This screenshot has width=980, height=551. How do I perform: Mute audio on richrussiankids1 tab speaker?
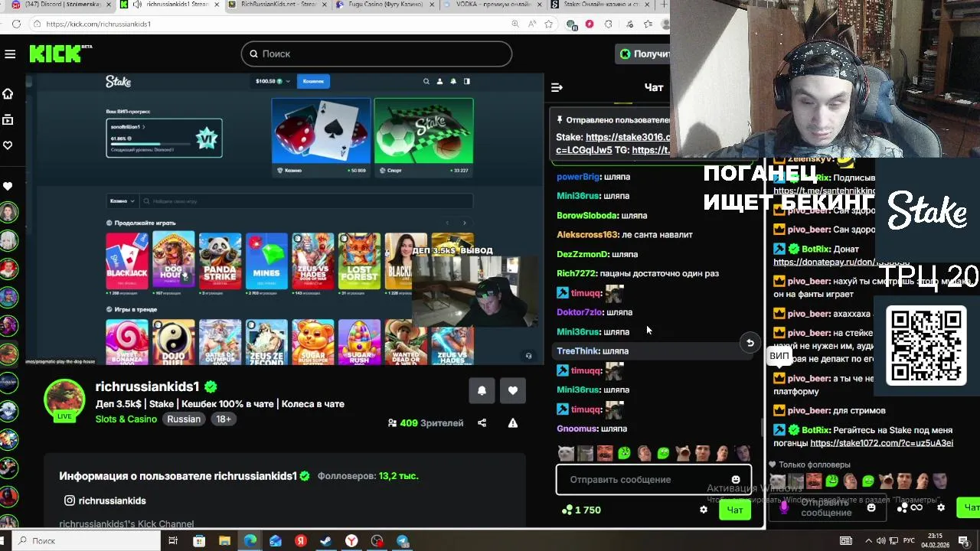[x=137, y=5]
